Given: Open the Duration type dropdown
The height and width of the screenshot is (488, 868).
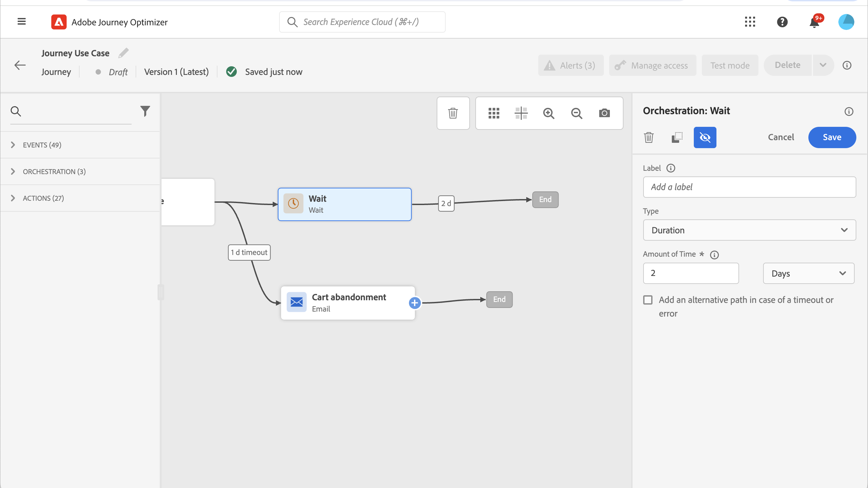Looking at the screenshot, I should [749, 230].
